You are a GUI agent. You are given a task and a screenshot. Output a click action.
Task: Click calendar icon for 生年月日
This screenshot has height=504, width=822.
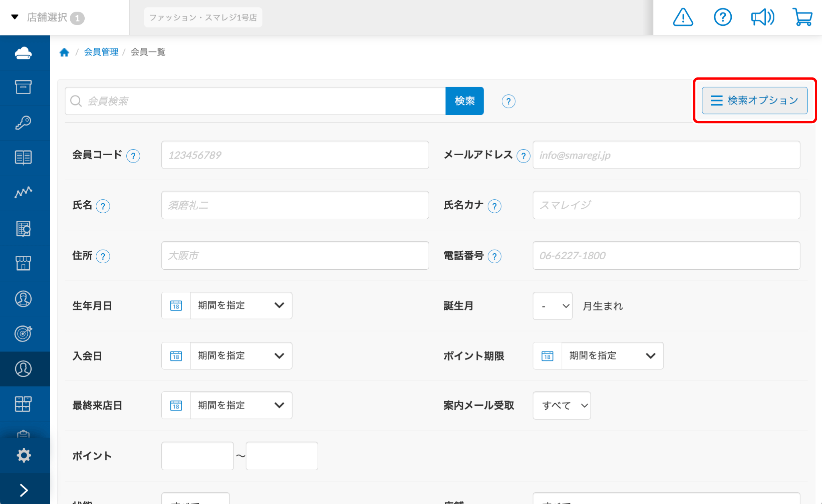click(176, 306)
